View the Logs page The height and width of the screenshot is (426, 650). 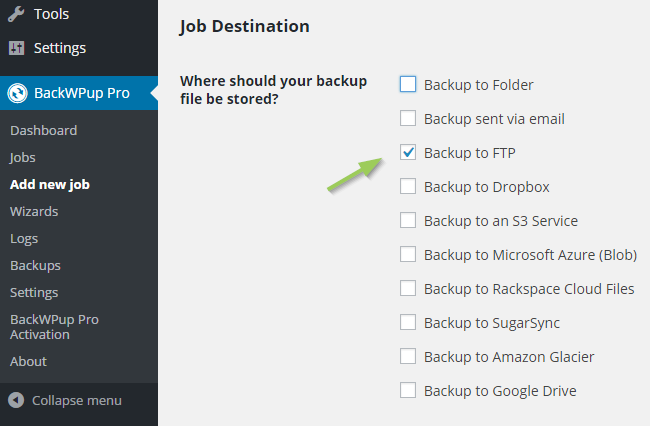tap(24, 239)
